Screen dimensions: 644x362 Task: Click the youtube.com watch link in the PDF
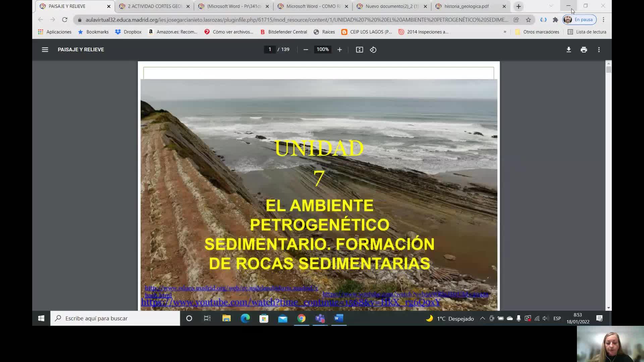(290, 302)
